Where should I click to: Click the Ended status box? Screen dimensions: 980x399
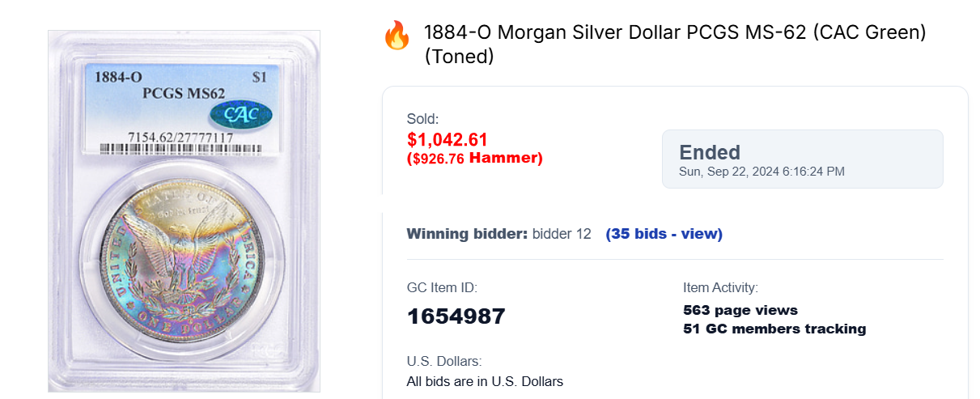point(802,159)
